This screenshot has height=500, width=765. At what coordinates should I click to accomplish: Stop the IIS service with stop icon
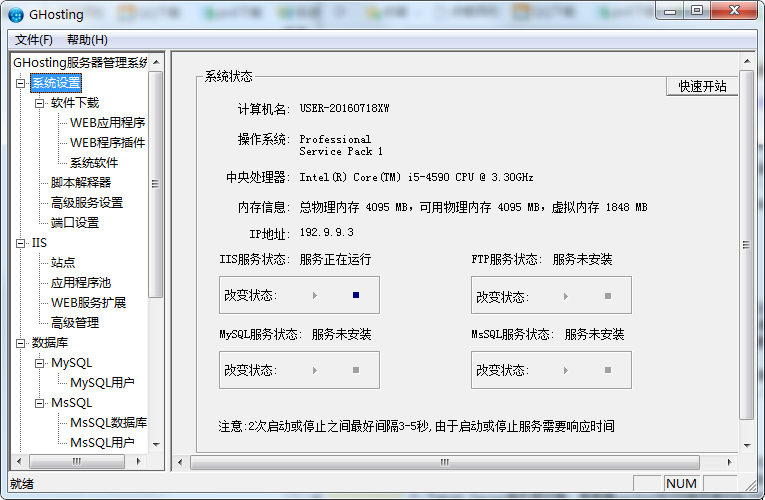356,295
